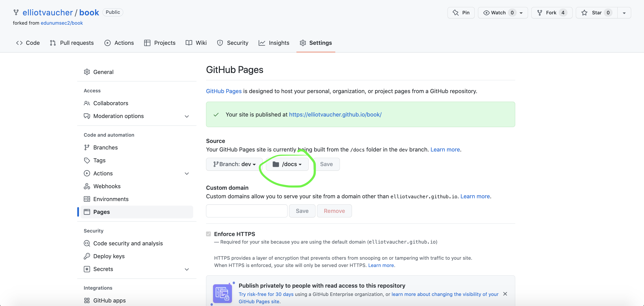
Task: Click the Deploy keys key icon
Action: (x=87, y=256)
